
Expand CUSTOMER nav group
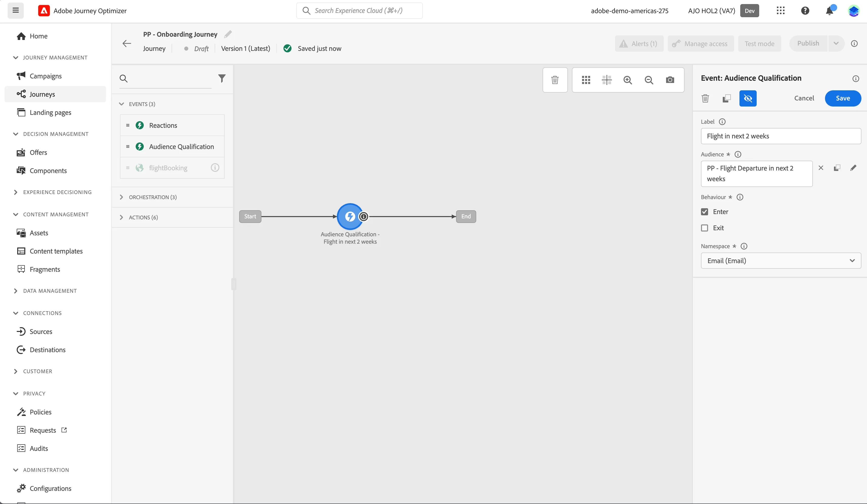coord(15,371)
